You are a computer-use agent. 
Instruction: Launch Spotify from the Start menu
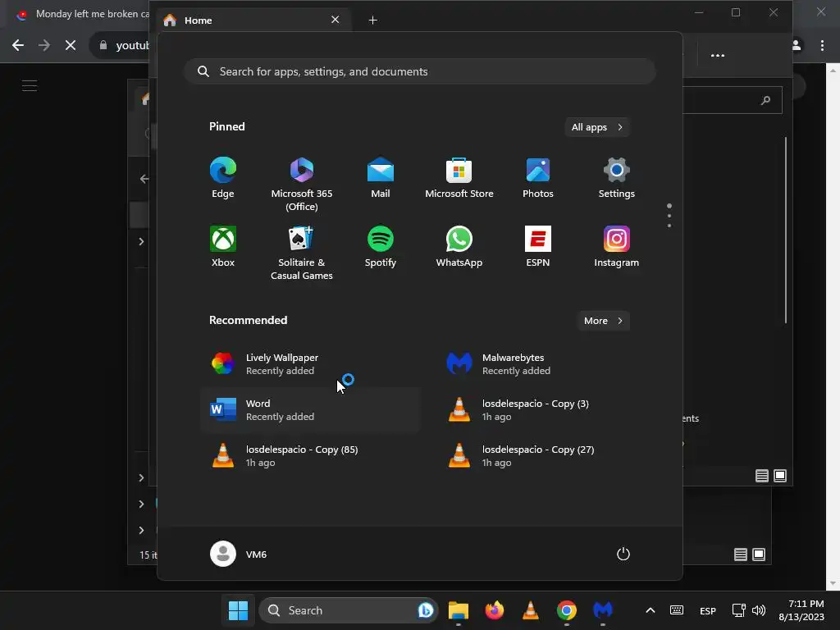point(381,247)
